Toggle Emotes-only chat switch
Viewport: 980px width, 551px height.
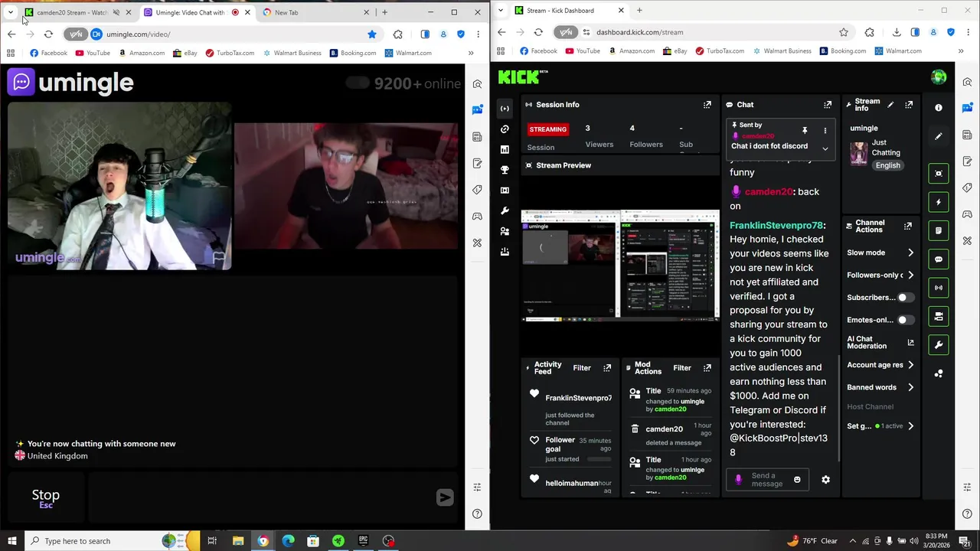[x=905, y=320]
